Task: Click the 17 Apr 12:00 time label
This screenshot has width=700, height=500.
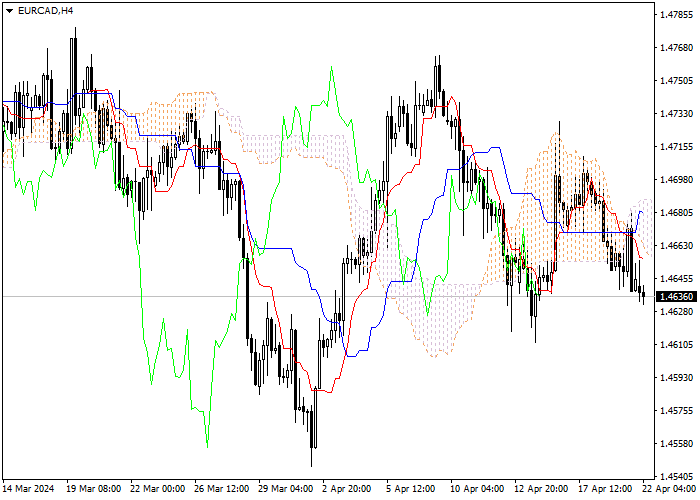Action: coord(605,489)
